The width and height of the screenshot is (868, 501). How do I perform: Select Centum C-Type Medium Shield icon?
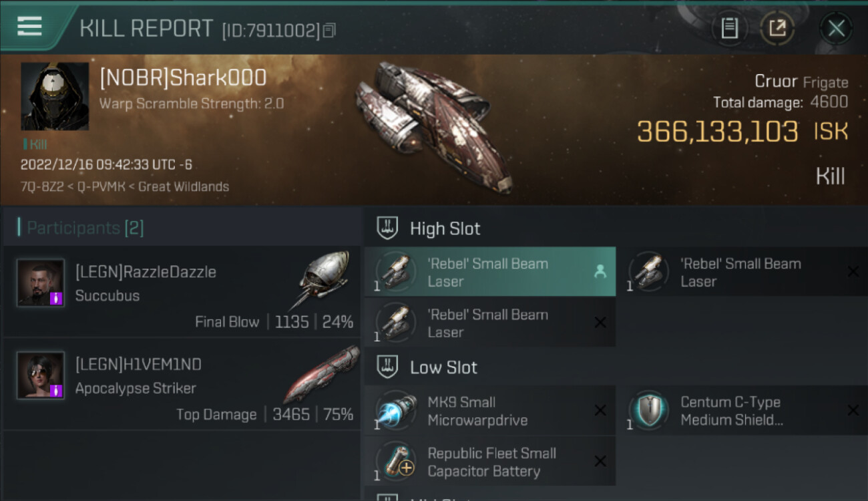649,411
